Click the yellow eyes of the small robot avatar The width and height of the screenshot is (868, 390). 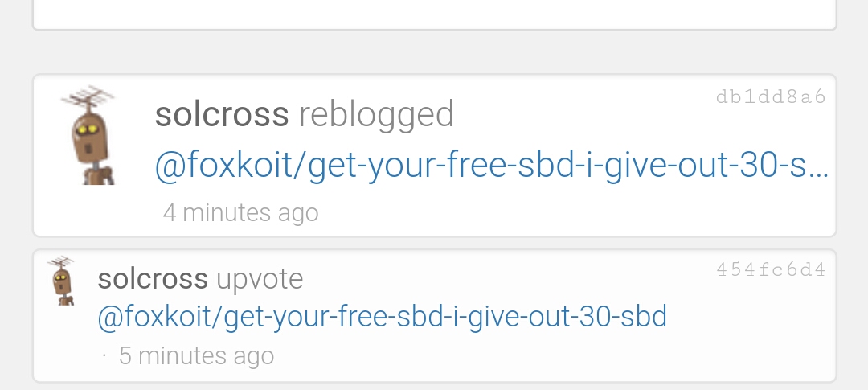point(61,277)
